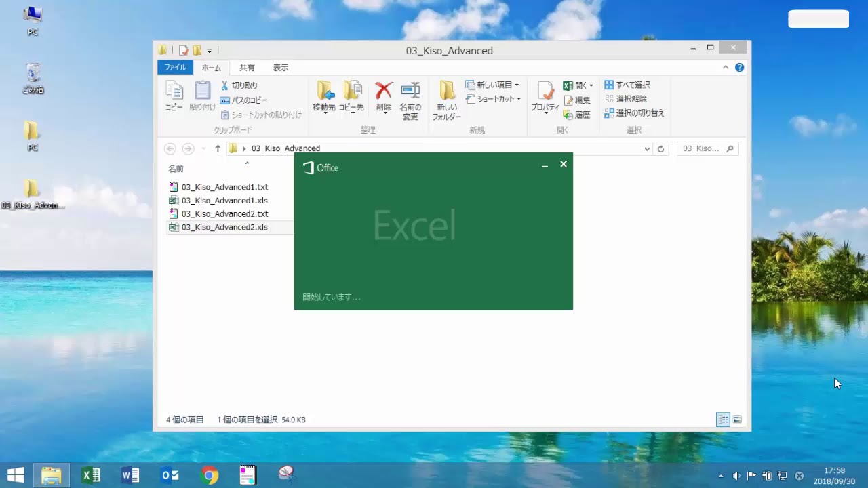Launch Word from the taskbar
This screenshot has width=868, height=488.
[130, 475]
